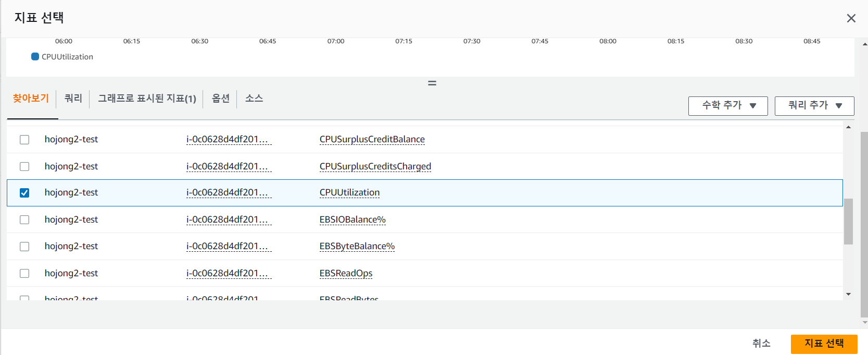This screenshot has height=355, width=868.
Task: Uncheck the CPUUtilization row checkbox
Action: point(24,193)
